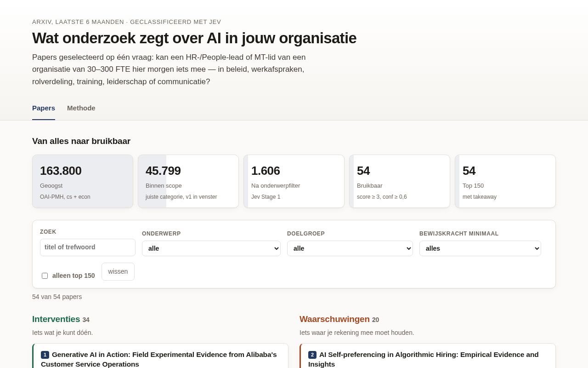Select the 45.799 Binnen scope card
588x368 pixels.
coord(188,181)
